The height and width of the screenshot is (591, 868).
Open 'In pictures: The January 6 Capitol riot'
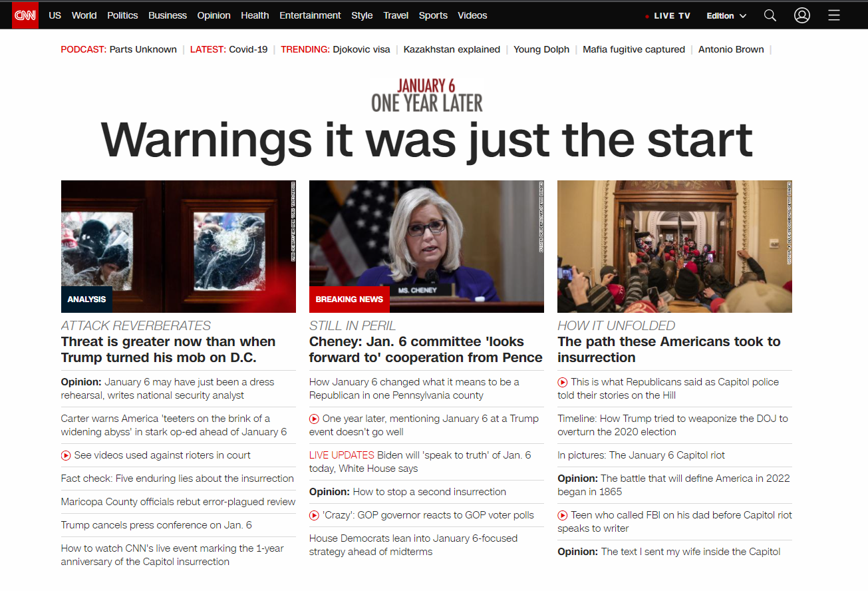[641, 455]
